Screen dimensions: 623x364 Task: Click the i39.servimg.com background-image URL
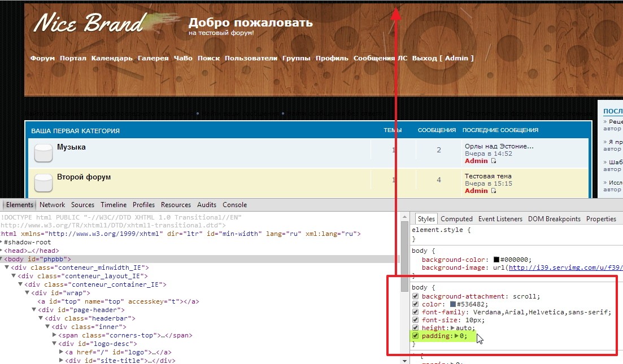tap(565, 267)
